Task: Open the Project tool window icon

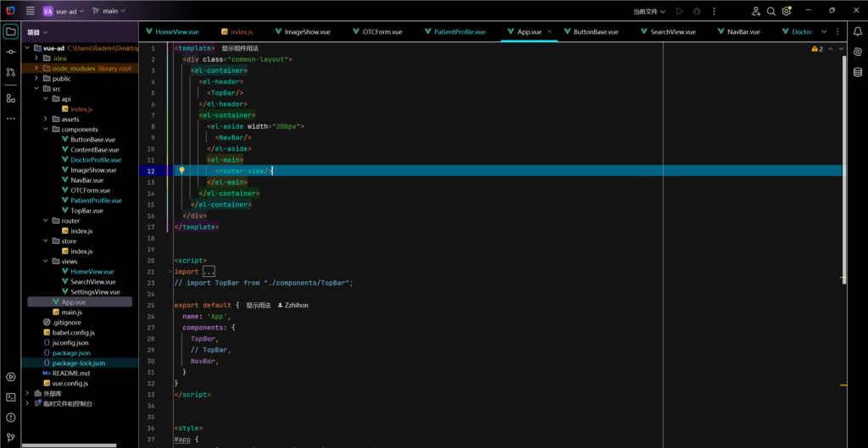Action: point(10,31)
